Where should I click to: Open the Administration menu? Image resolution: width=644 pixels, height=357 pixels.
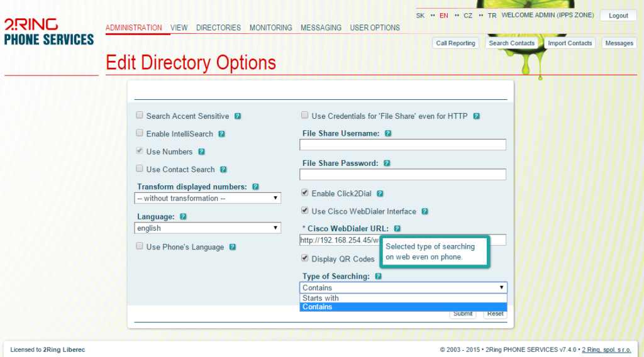(133, 28)
